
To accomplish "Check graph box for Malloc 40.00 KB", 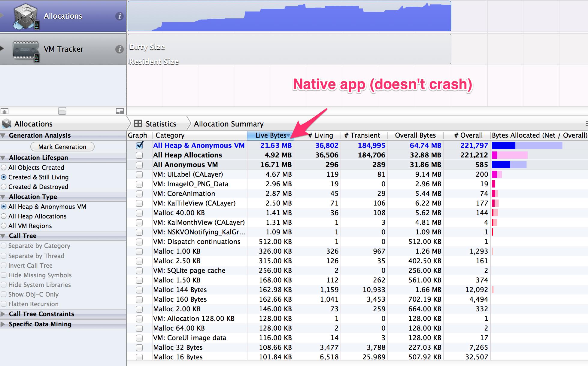I will (139, 213).
